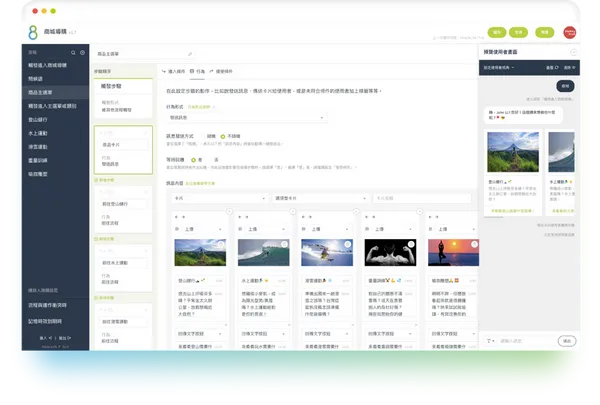Image resolution: width=600 pixels, height=405 pixels.
Task: Delete the mountain image using its overlay circle icon
Action: (221, 244)
